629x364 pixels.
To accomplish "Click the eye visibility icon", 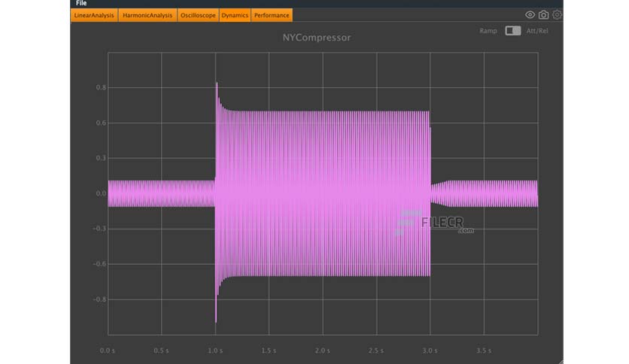I will tap(530, 15).
